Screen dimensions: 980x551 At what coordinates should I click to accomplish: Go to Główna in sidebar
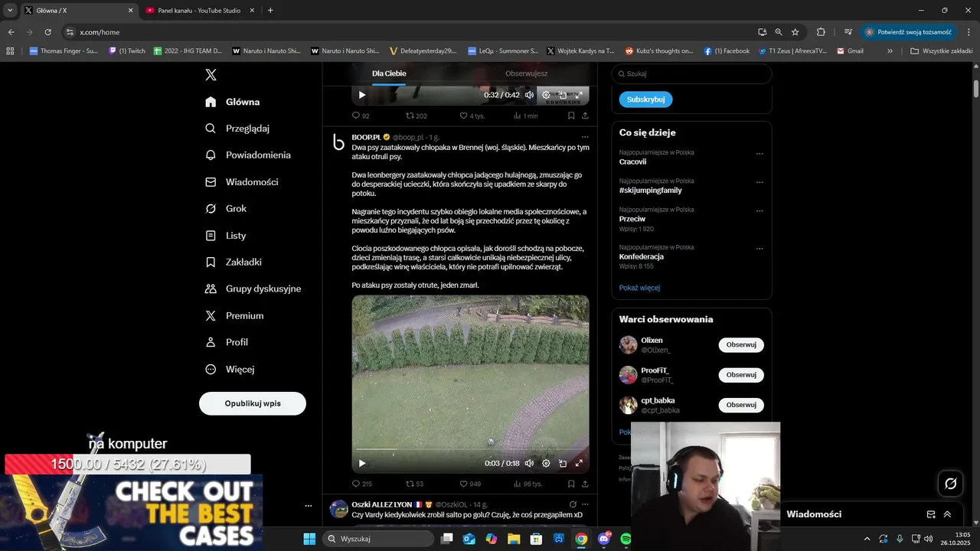(x=233, y=102)
